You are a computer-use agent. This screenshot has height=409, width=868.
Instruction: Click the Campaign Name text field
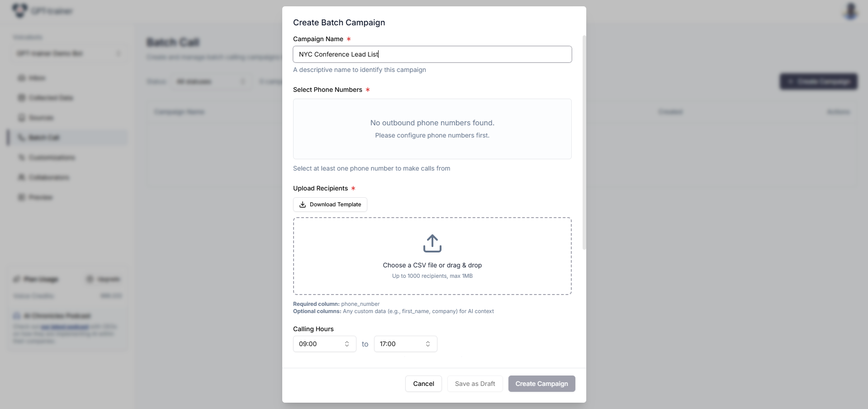[x=432, y=54]
